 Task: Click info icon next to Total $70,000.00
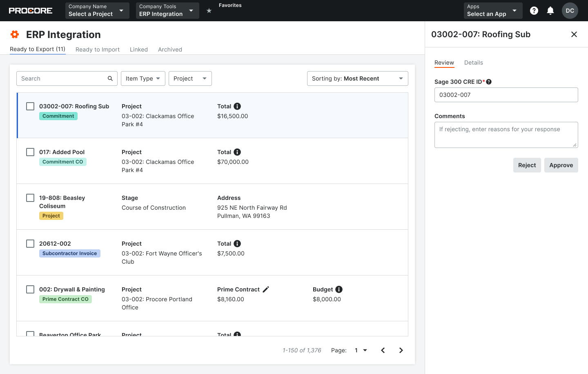tap(237, 152)
